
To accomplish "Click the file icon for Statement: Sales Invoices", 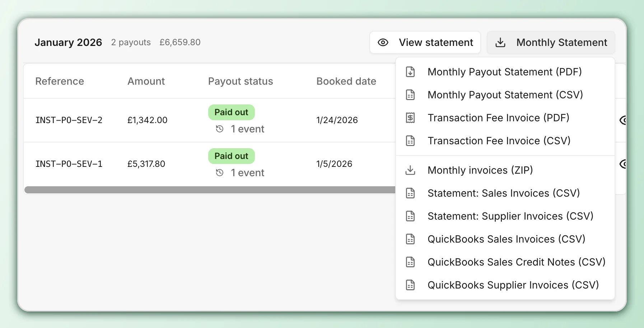I will point(410,193).
